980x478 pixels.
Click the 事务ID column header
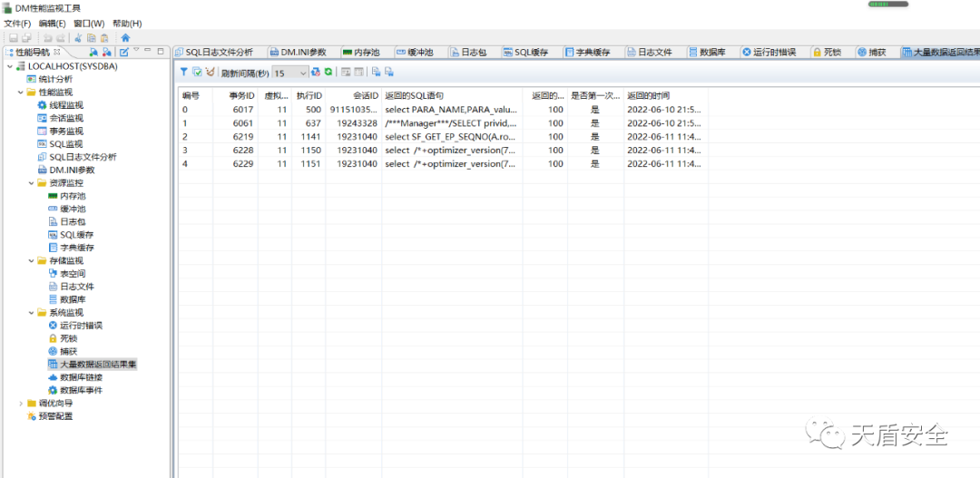[x=241, y=95]
